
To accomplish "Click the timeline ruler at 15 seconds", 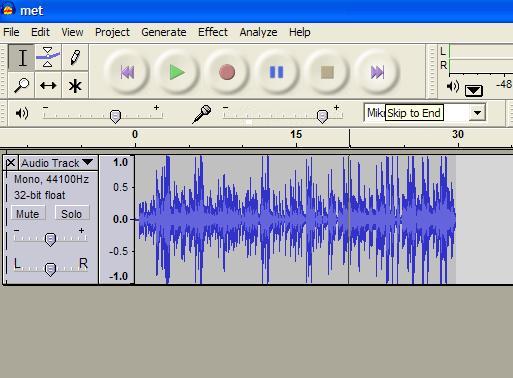I will click(296, 135).
